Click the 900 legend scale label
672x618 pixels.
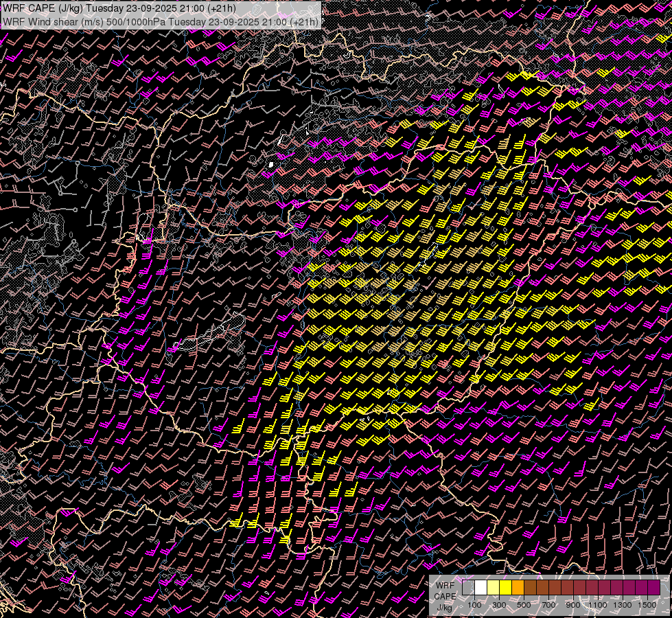[573, 605]
